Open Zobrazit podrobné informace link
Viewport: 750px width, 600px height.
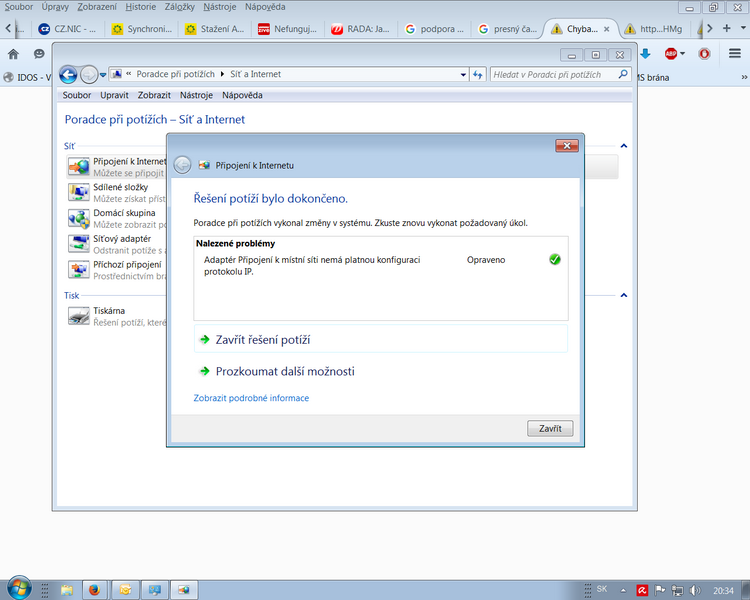pyautogui.click(x=251, y=398)
